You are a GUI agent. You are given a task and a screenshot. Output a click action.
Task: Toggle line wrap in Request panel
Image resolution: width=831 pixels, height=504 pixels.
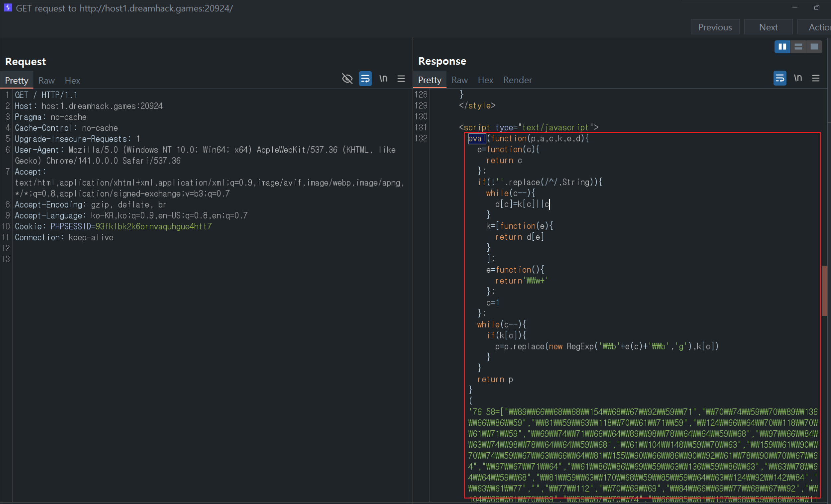coord(365,79)
